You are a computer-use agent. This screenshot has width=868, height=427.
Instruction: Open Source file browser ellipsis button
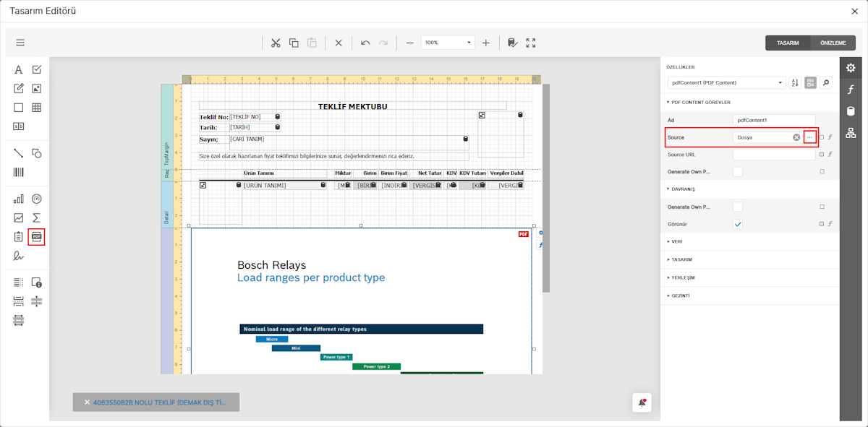click(809, 137)
